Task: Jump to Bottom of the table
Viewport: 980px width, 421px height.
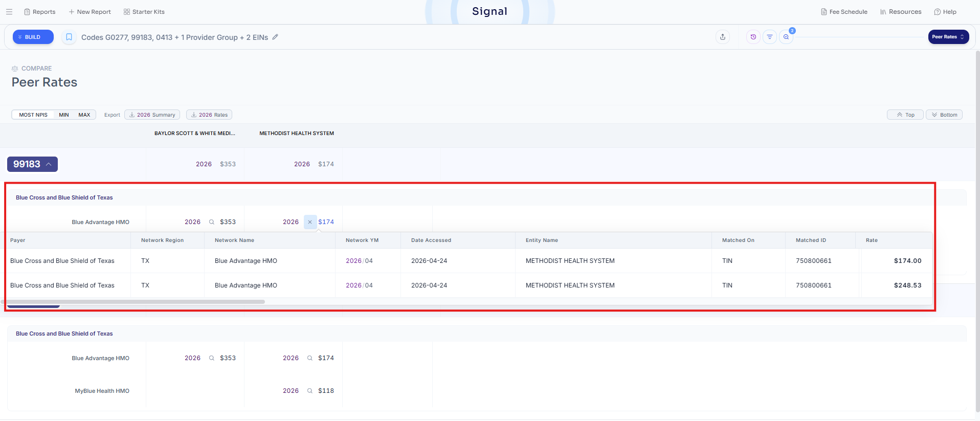Action: (x=944, y=115)
